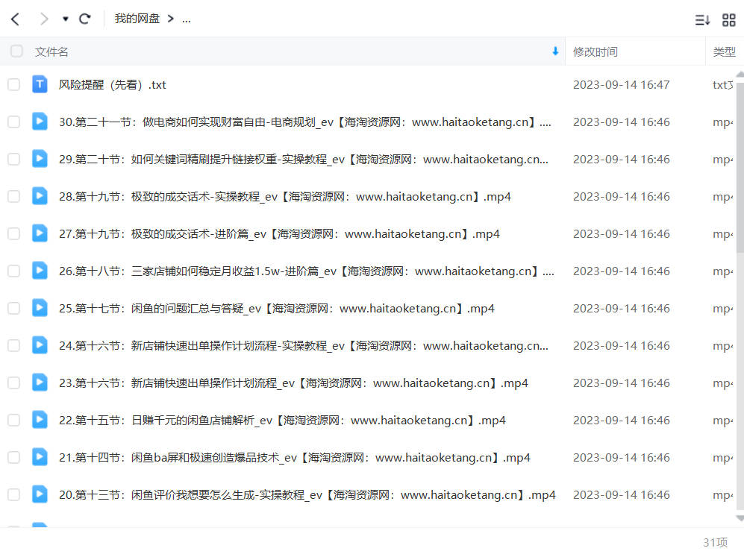
Task: Check the box for 21.第十四节 video
Action: 13,458
